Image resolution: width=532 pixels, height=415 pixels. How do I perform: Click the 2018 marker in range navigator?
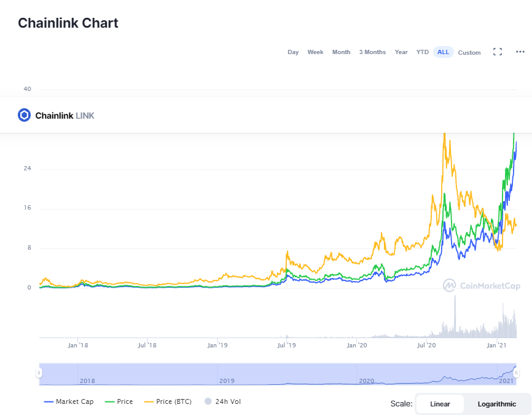tap(87, 381)
